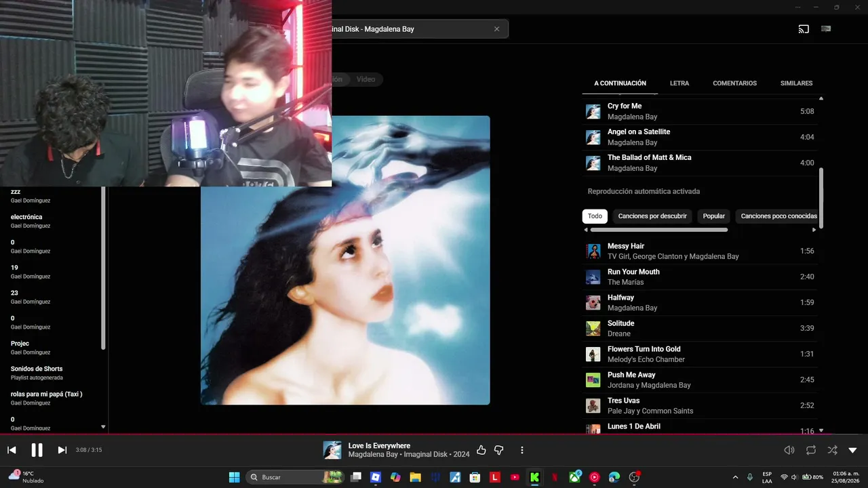Open YouTube app from the taskbar

pyautogui.click(x=515, y=477)
